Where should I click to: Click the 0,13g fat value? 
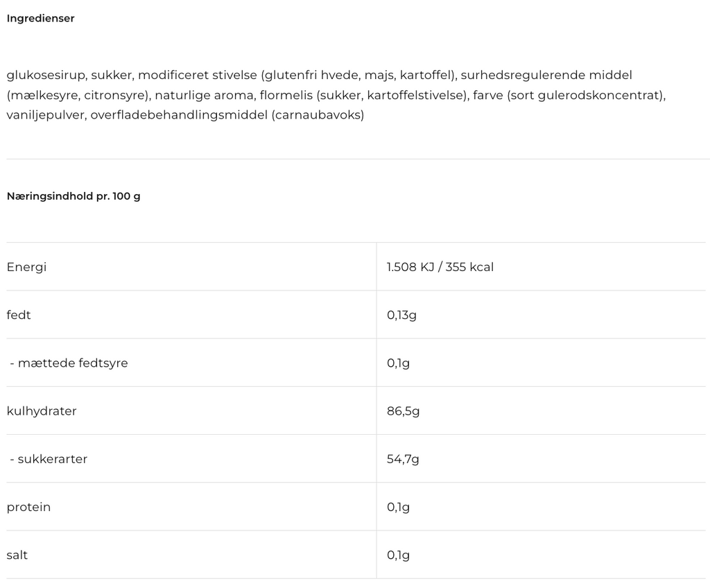click(x=401, y=315)
